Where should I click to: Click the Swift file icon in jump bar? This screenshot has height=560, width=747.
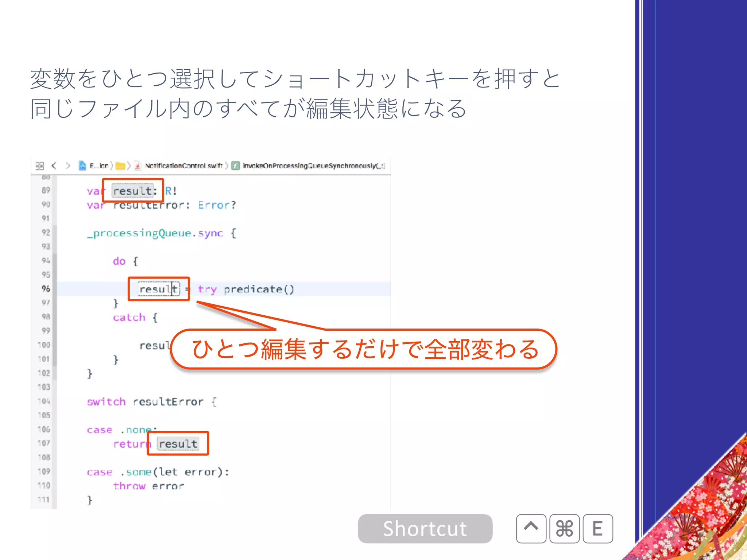tap(138, 166)
